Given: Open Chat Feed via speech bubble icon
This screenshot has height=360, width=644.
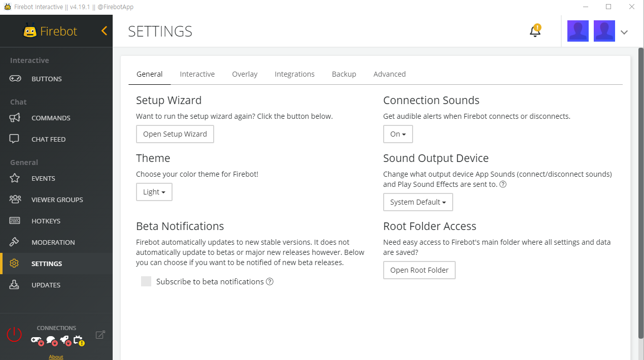Looking at the screenshot, I should tap(14, 139).
